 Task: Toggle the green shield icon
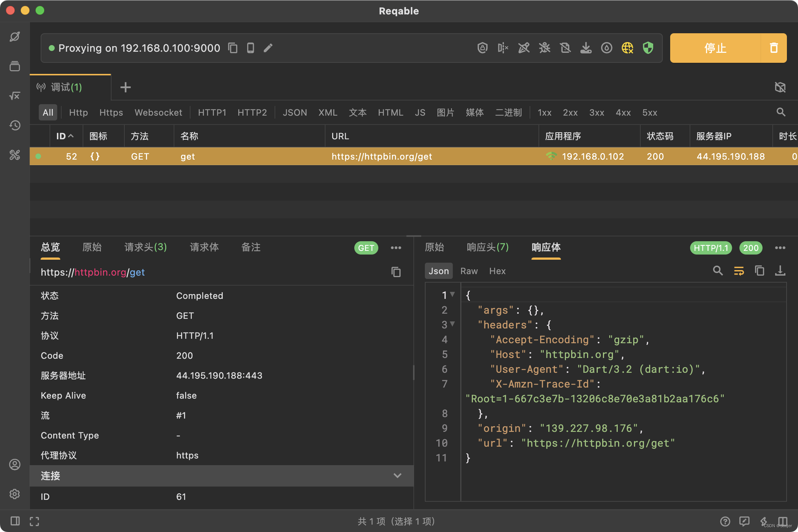click(x=648, y=48)
